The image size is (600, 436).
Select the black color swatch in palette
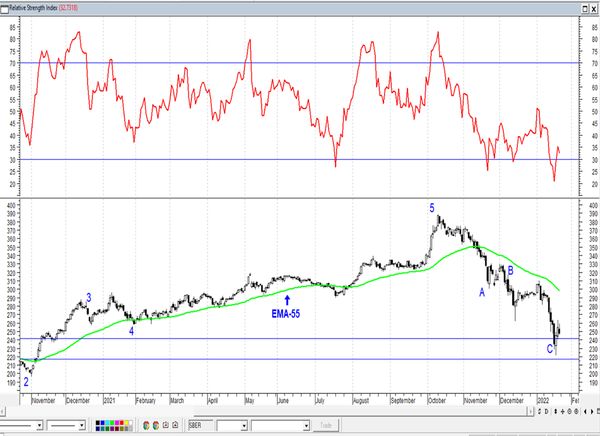[98, 421]
